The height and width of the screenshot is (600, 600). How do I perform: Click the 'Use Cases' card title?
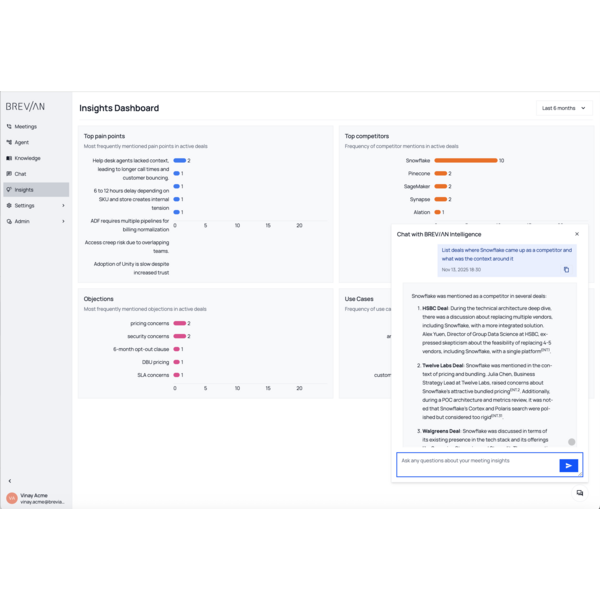click(359, 299)
